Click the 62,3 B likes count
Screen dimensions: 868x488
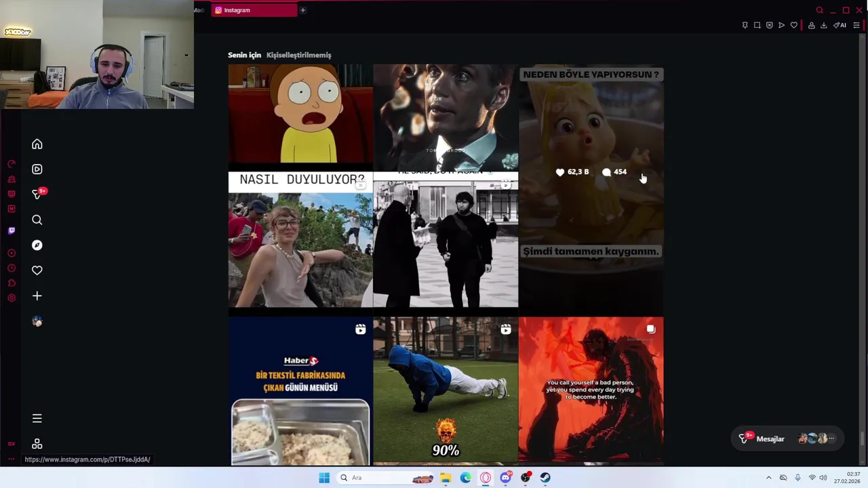click(x=572, y=172)
